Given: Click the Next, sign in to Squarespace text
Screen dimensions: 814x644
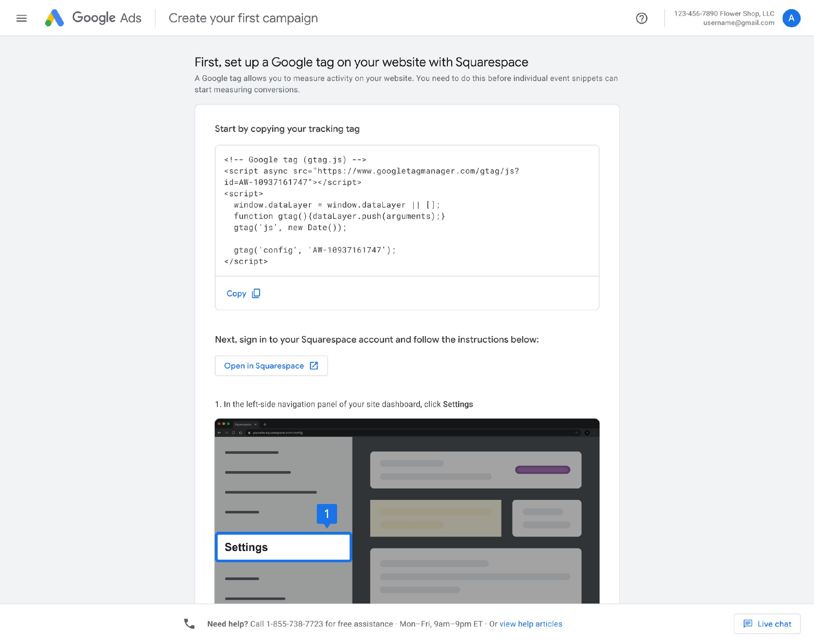Looking at the screenshot, I should (377, 340).
